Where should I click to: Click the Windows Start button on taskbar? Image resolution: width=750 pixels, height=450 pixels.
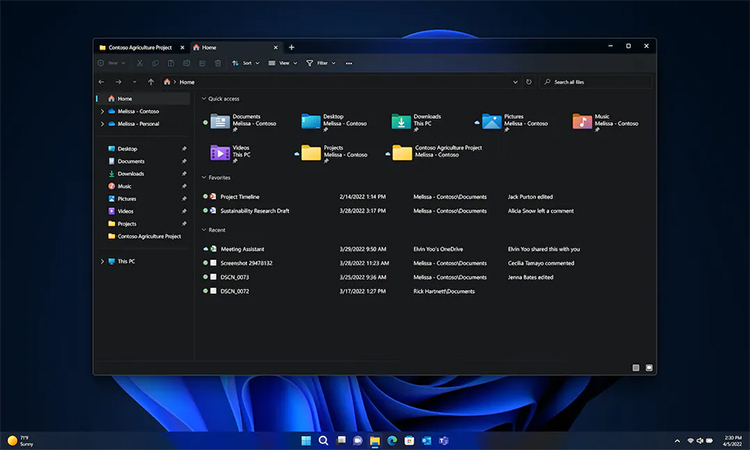click(306, 440)
